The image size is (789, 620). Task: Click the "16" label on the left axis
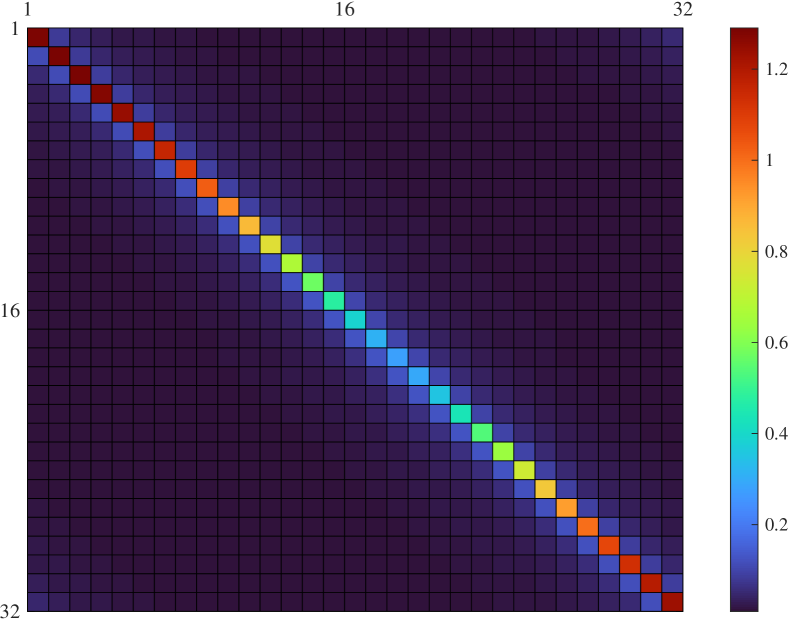tap(11, 311)
